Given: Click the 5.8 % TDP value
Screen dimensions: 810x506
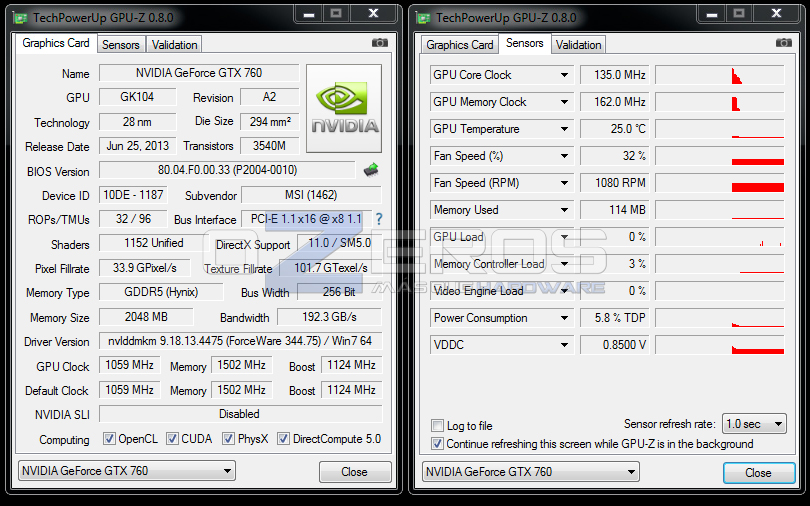Looking at the screenshot, I should [615, 318].
